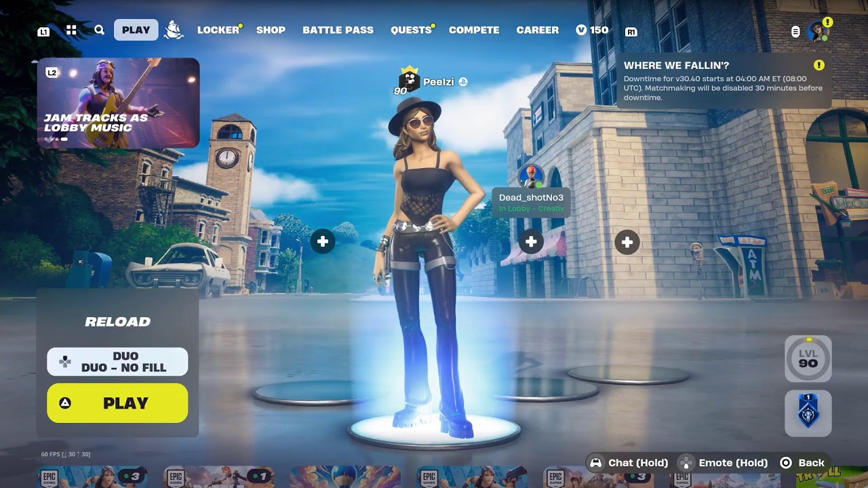Viewport: 868px width, 488px height.
Task: Click the Dead_shotNo3 friend name card
Action: (531, 203)
